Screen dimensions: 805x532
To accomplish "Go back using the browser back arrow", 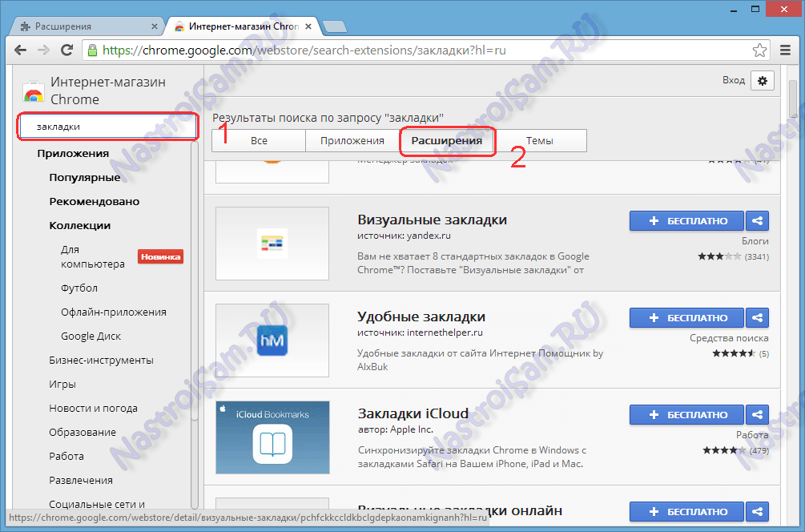I will [x=21, y=50].
